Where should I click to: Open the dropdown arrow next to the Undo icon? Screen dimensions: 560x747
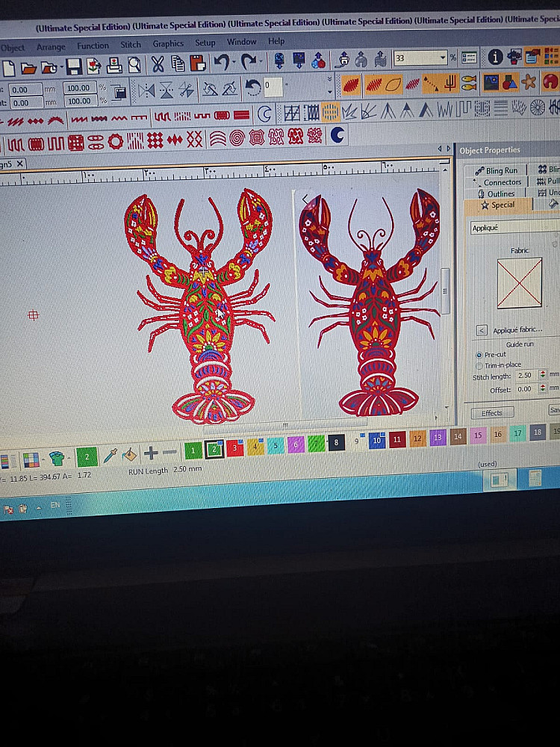click(x=233, y=62)
